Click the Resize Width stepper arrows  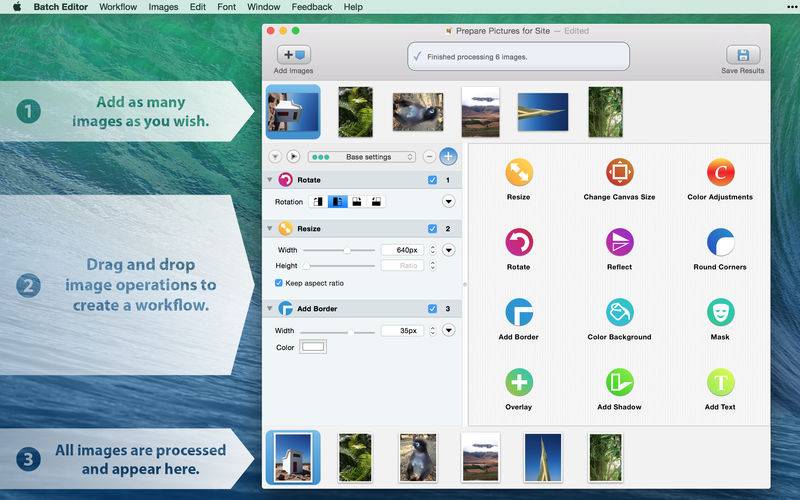point(433,251)
